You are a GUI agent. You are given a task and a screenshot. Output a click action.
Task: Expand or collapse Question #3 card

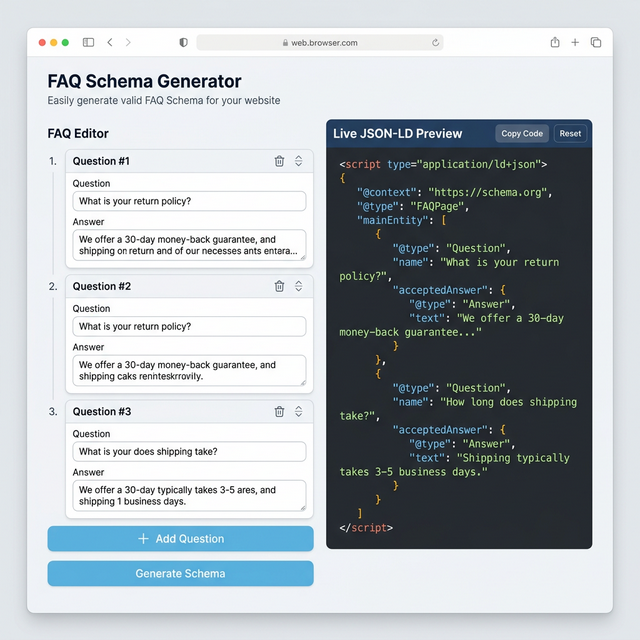point(298,411)
